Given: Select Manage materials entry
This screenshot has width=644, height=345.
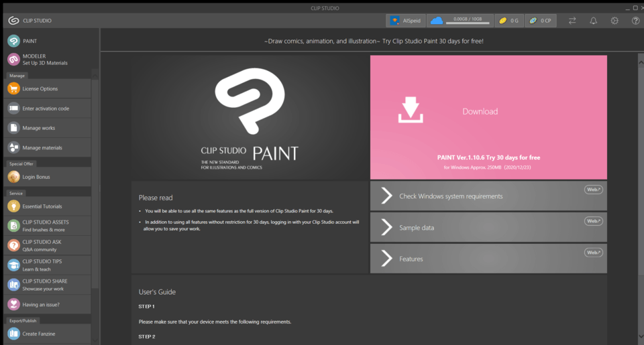Looking at the screenshot, I should (x=47, y=147).
